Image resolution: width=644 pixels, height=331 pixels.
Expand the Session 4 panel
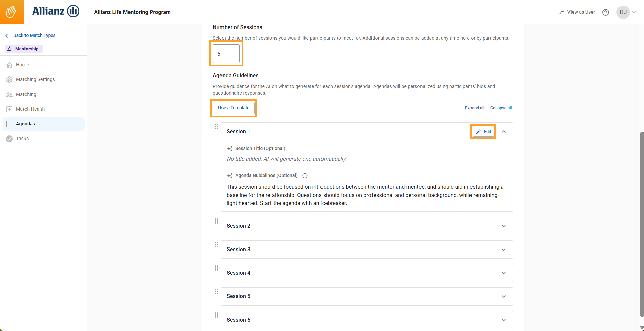(503, 273)
